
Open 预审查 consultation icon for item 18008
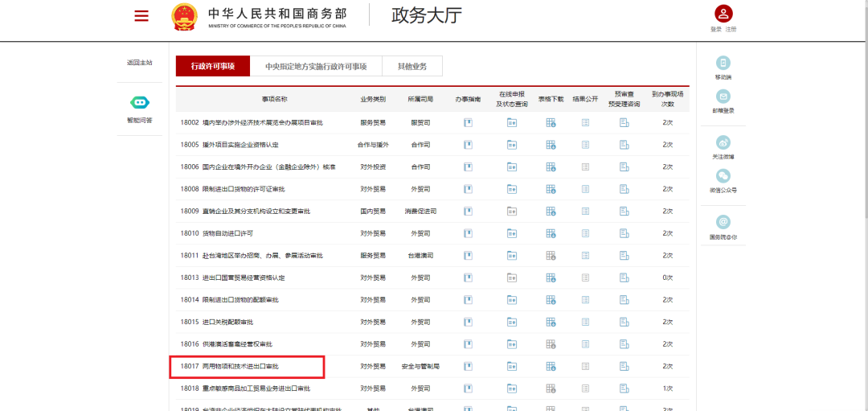624,189
